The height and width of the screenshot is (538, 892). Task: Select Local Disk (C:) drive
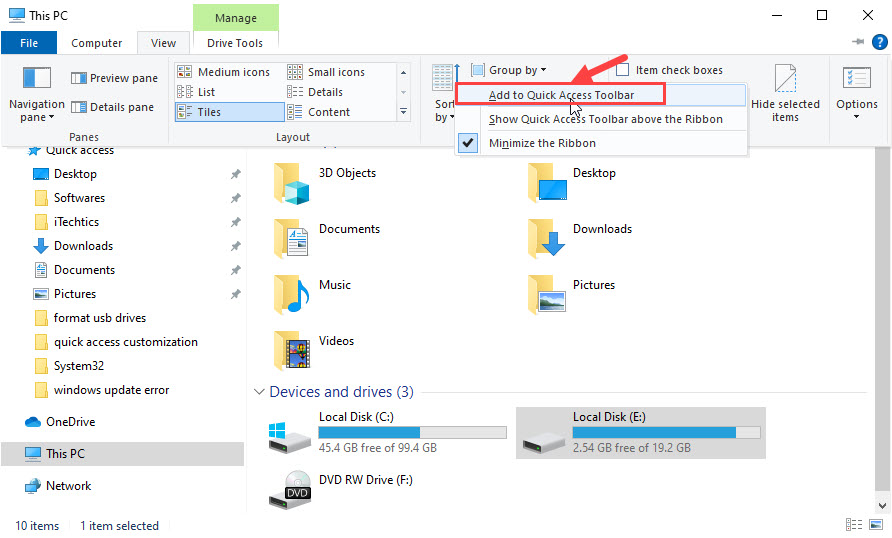(387, 433)
